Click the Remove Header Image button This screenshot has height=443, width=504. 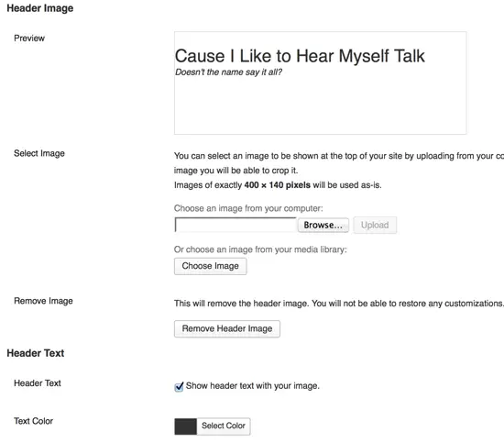[x=227, y=328]
